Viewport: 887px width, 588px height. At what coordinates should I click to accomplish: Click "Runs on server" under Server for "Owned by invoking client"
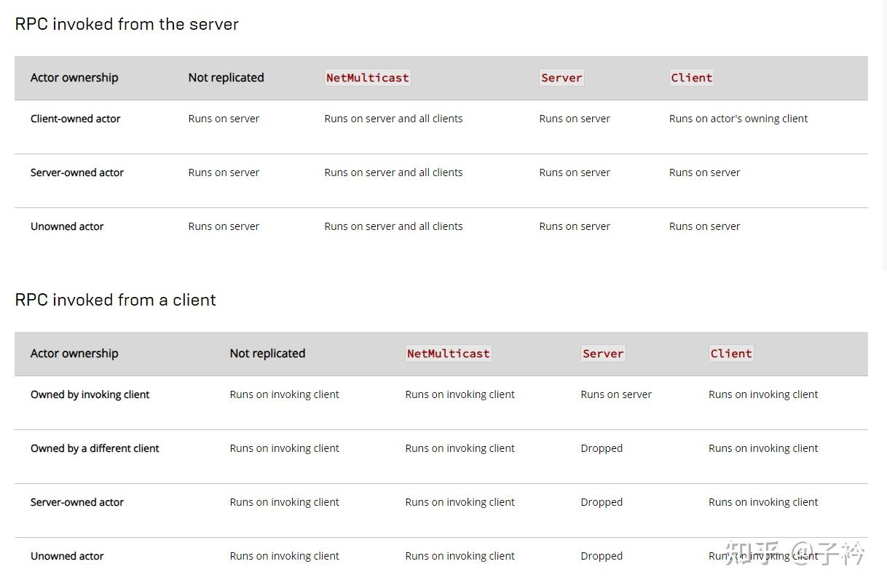tap(616, 394)
